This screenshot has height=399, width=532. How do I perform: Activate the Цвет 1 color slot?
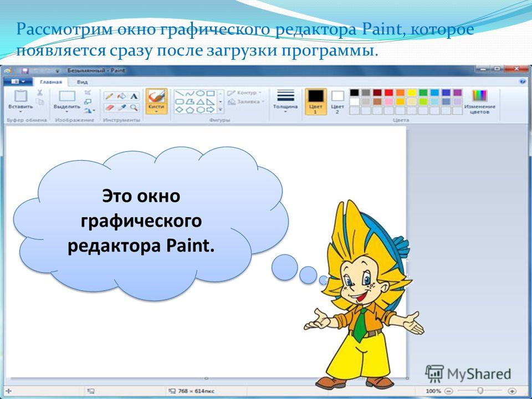click(315, 101)
